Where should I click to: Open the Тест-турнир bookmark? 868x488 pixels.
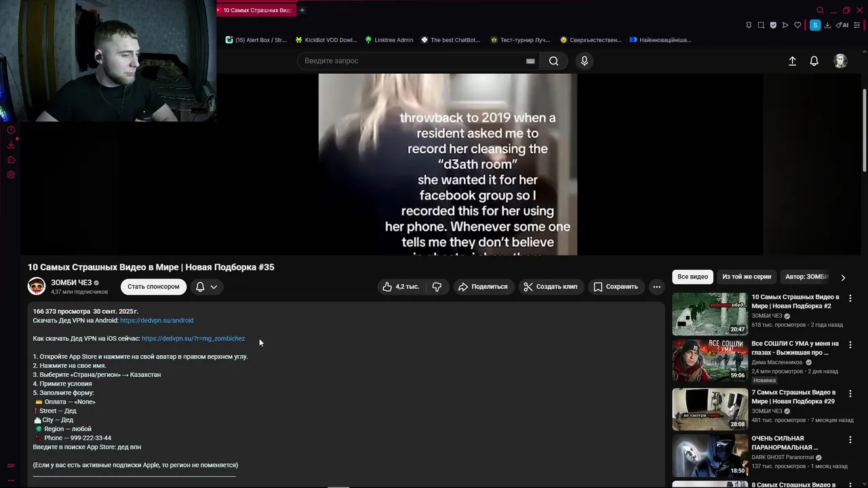[520, 40]
